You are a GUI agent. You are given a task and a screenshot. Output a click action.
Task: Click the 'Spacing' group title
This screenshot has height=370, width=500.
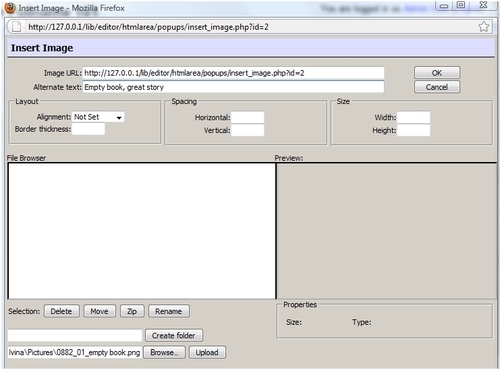coord(184,101)
